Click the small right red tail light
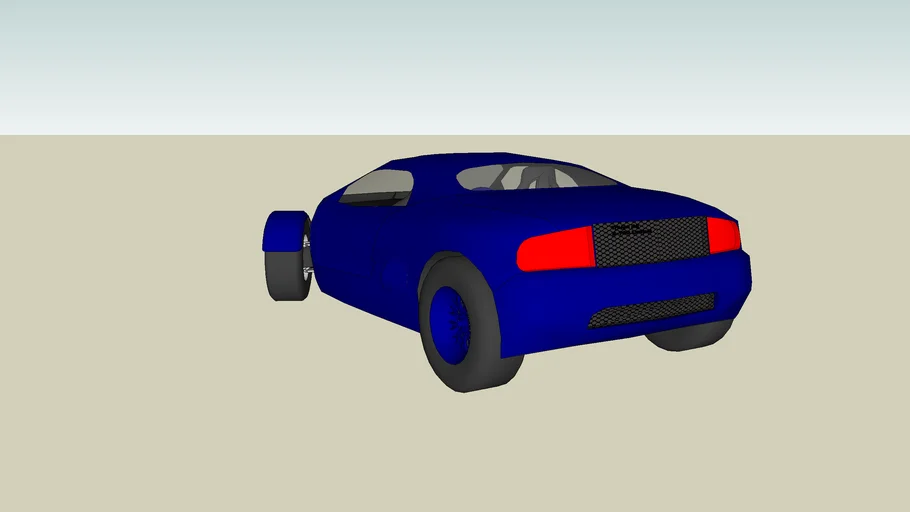Viewport: 910px width, 512px height. coord(724,235)
